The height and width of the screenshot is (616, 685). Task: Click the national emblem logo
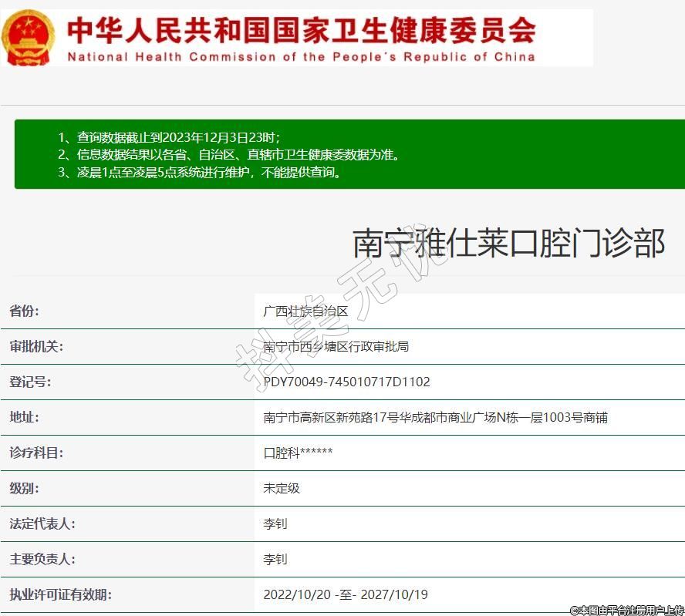[29, 37]
